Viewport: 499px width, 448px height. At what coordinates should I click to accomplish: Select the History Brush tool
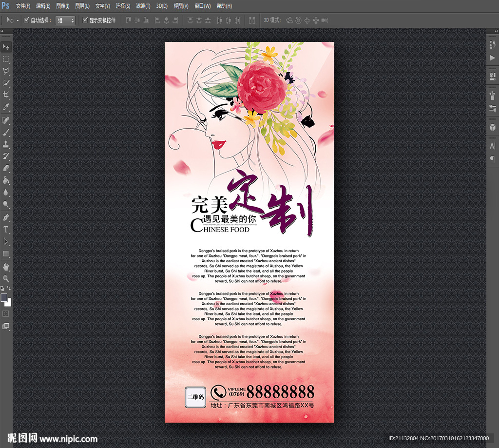tap(6, 156)
